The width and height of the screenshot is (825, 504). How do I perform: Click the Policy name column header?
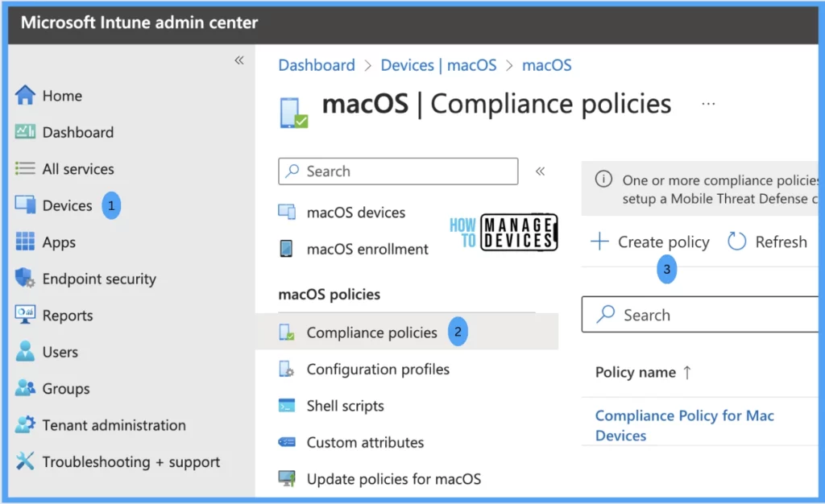636,372
